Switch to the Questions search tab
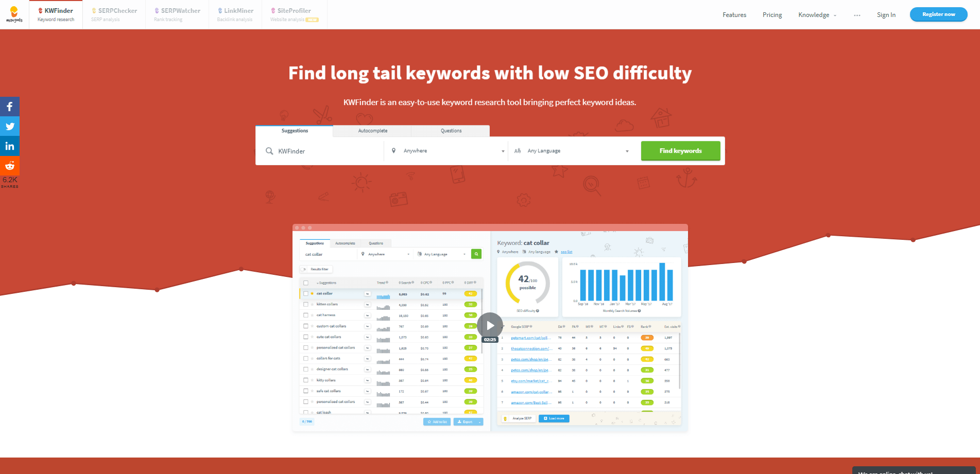Screen dimensions: 980x474 [451, 131]
